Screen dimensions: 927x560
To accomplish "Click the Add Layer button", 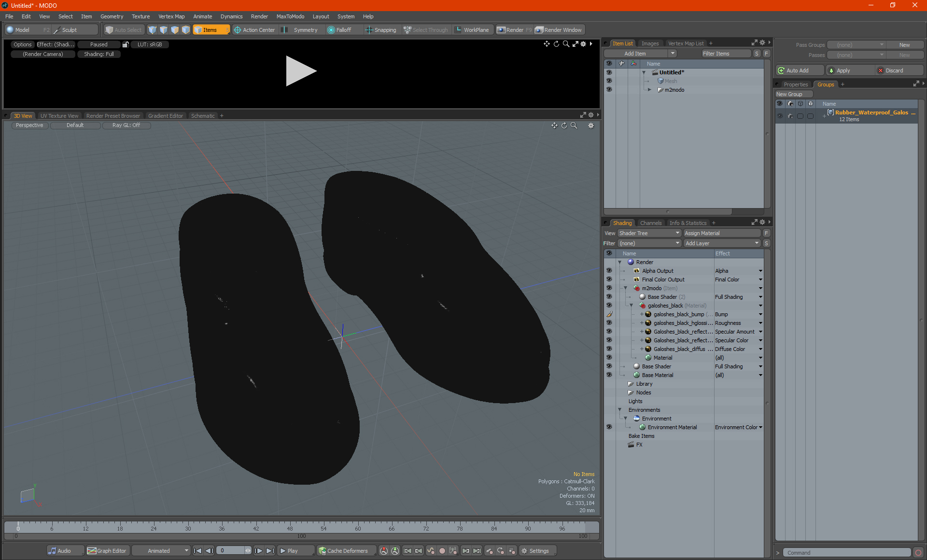I will pos(718,243).
